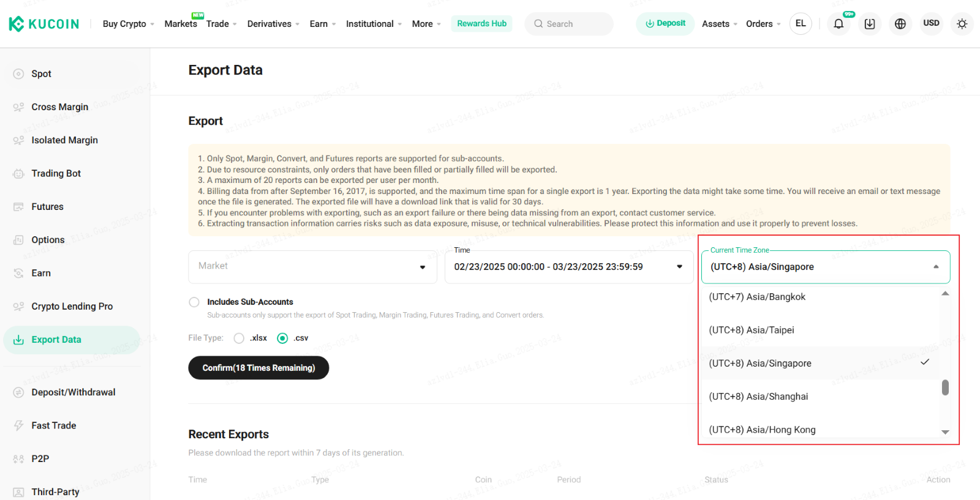Choose (UTC+8) Asia/Shanghai time zone
Screen dimensions: 980x500
(x=820, y=397)
